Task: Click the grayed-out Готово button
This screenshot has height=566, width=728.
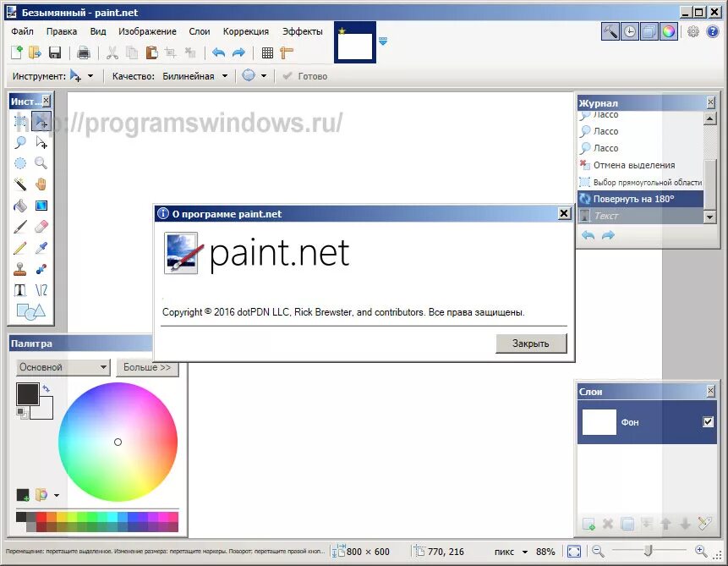Action: coord(305,76)
